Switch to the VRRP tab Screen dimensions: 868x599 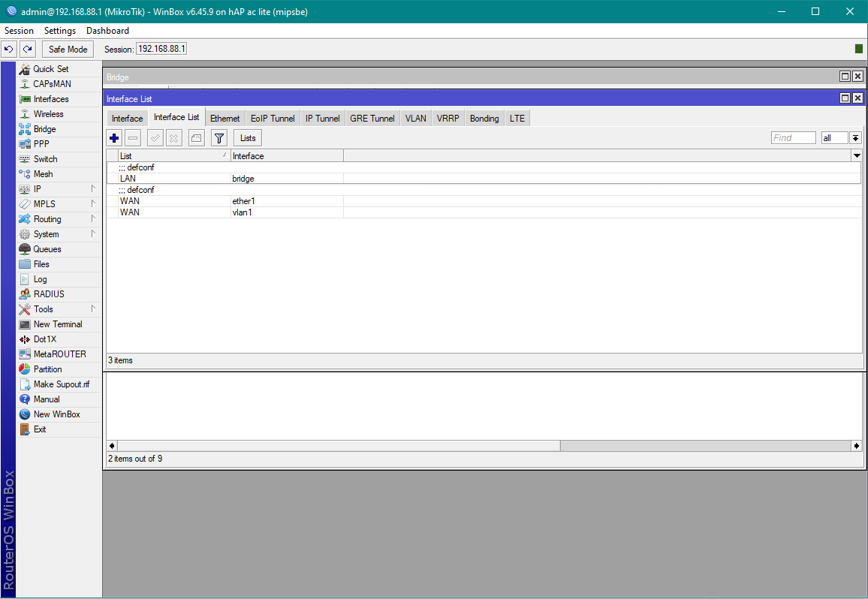[448, 119]
